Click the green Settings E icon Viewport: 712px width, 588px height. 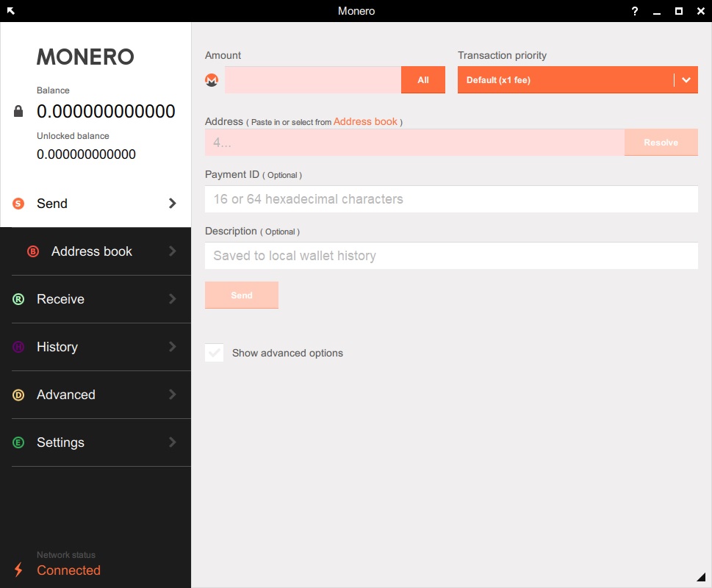click(18, 442)
